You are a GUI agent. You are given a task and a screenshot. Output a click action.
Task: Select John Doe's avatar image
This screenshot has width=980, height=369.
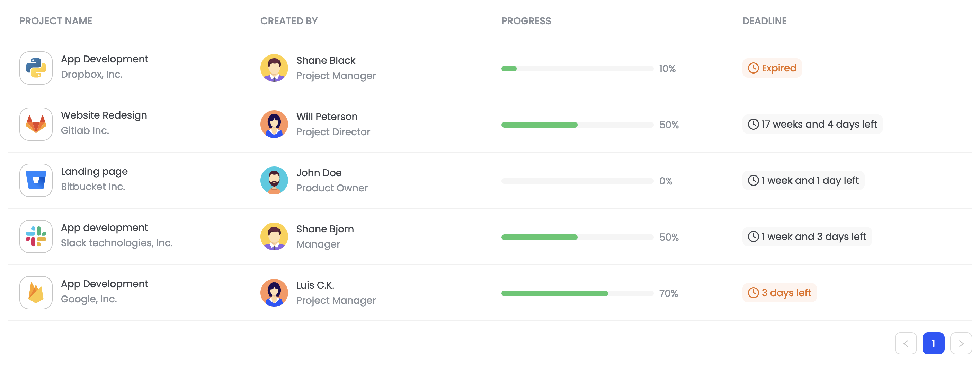(x=274, y=180)
